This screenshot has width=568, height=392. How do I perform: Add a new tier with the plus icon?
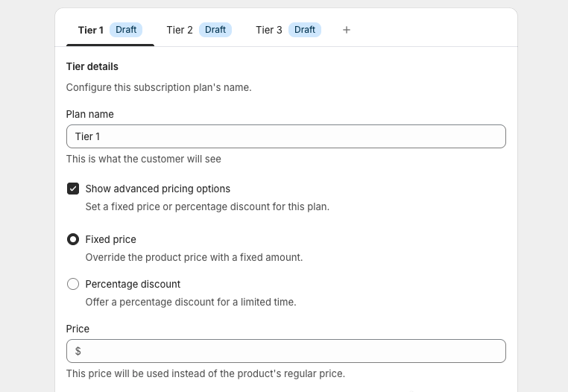[x=347, y=30]
